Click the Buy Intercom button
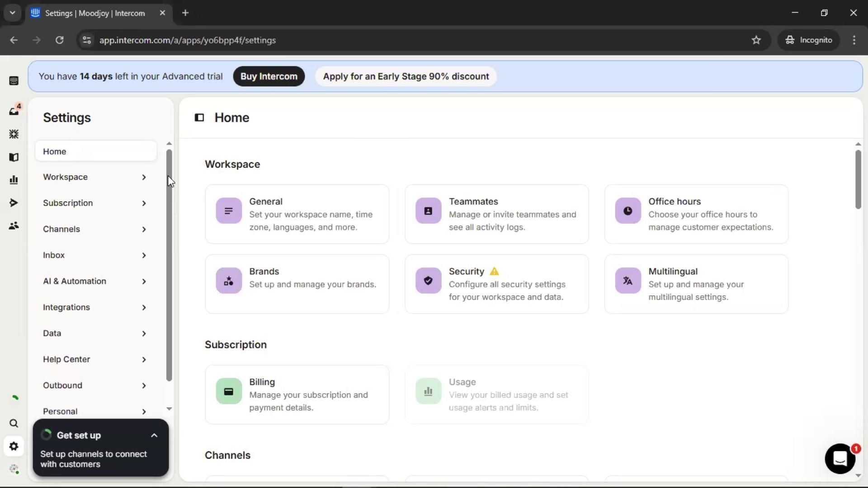 (x=269, y=76)
